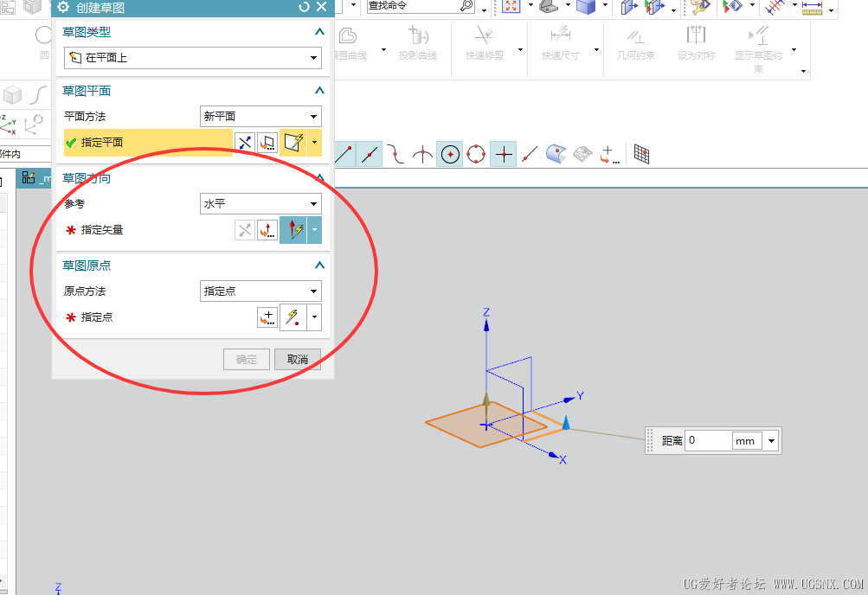This screenshot has width=868, height=595.
Task: Open the distance field options arrow
Action: point(771,441)
